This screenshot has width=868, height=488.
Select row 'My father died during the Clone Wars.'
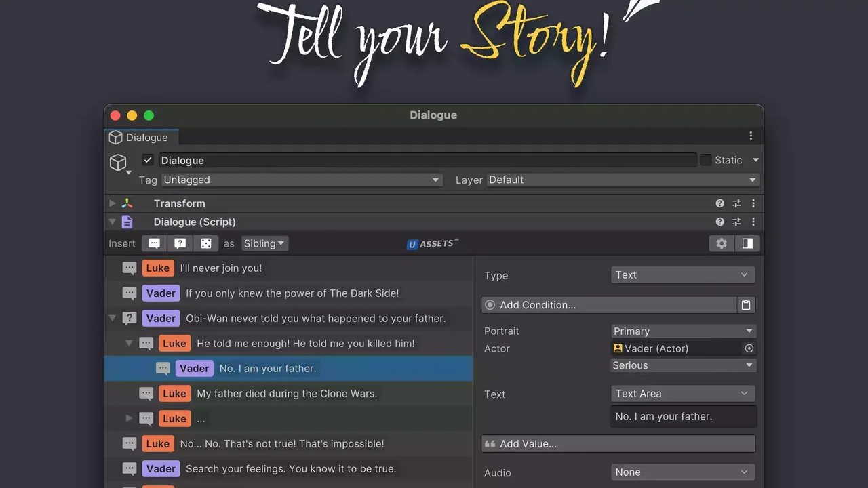coord(288,394)
